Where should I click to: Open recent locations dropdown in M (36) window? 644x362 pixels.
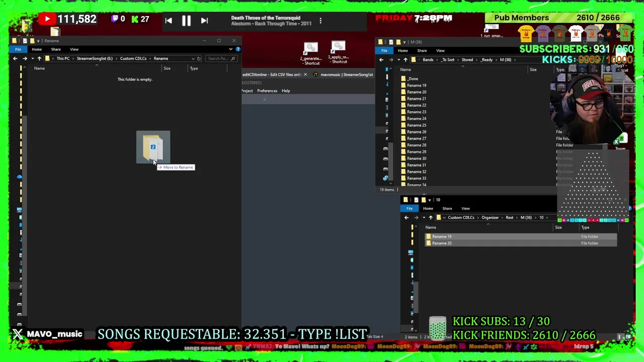[x=398, y=60]
